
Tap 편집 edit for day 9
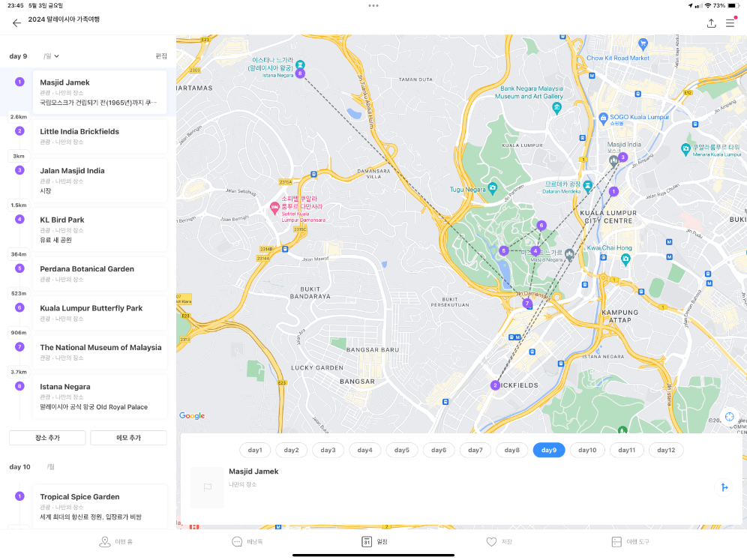[x=161, y=56]
